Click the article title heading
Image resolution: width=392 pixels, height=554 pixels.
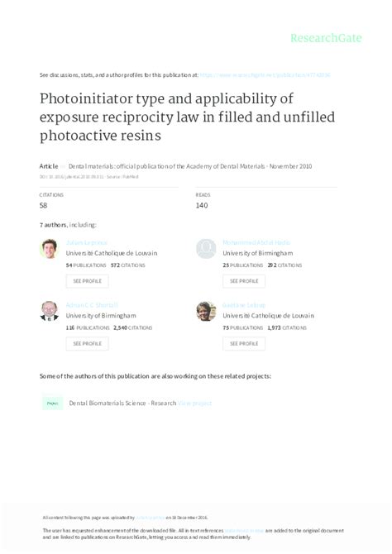[x=188, y=117]
